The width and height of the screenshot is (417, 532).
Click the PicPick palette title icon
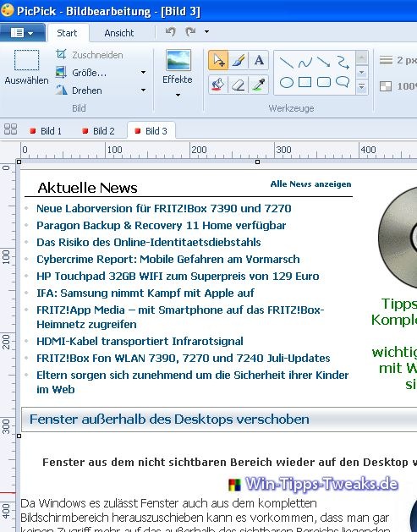pos(7,10)
